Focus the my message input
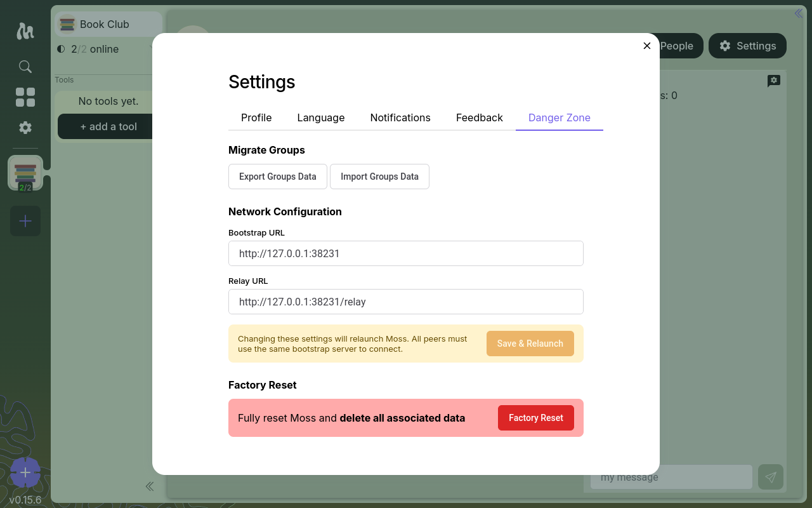Screen dimensions: 812x508 tap(671, 477)
